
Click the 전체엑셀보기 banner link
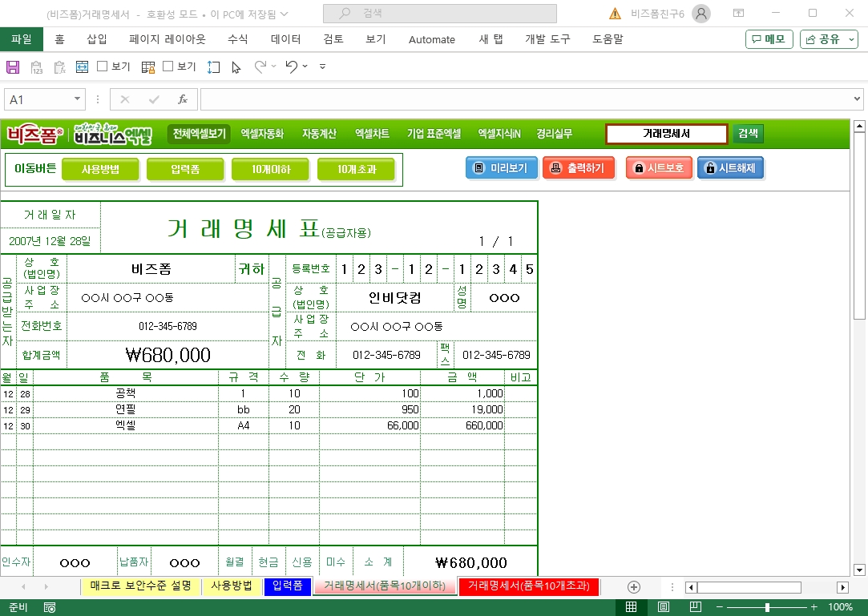(x=199, y=134)
